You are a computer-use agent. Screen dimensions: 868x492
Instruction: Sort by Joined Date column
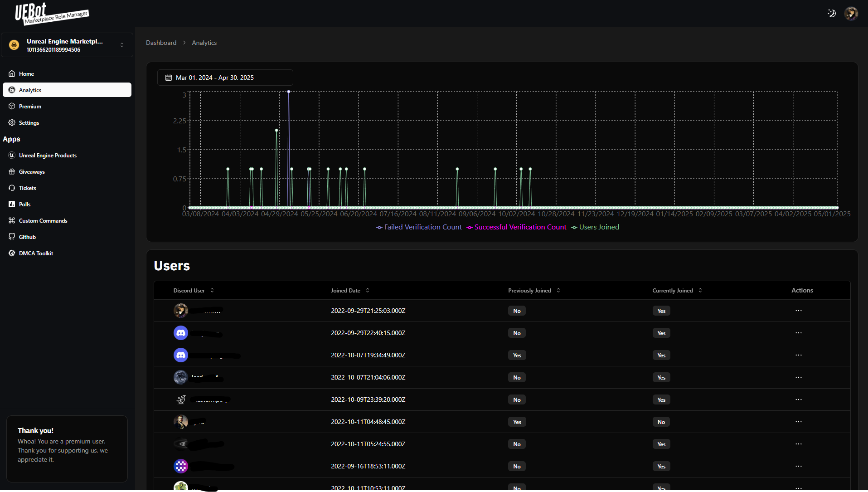click(x=350, y=291)
